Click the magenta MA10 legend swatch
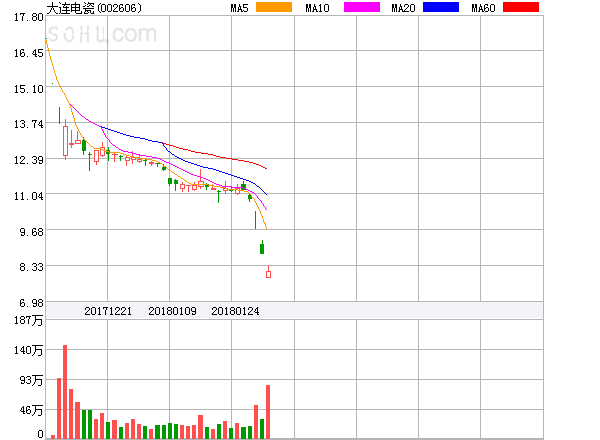The width and height of the screenshot is (600, 440). click(362, 7)
